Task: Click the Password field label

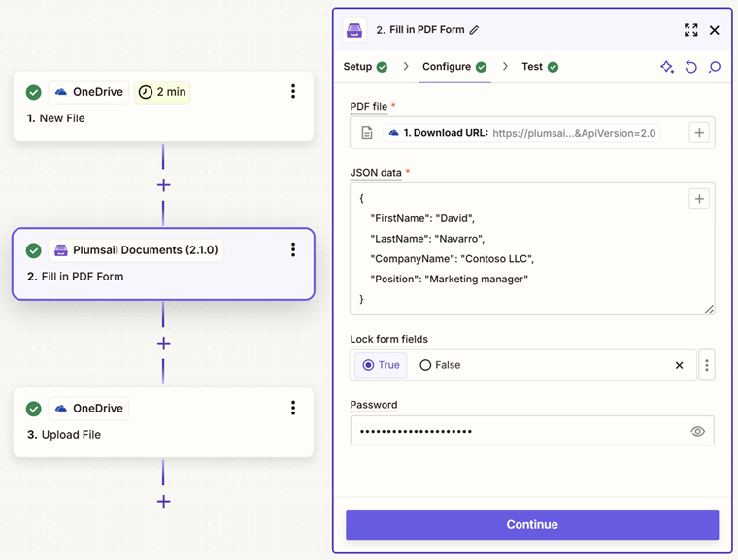Action: (374, 405)
